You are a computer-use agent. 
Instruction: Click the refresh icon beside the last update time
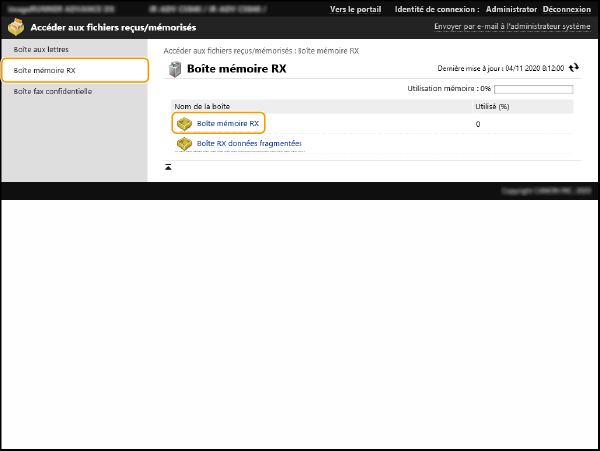574,68
